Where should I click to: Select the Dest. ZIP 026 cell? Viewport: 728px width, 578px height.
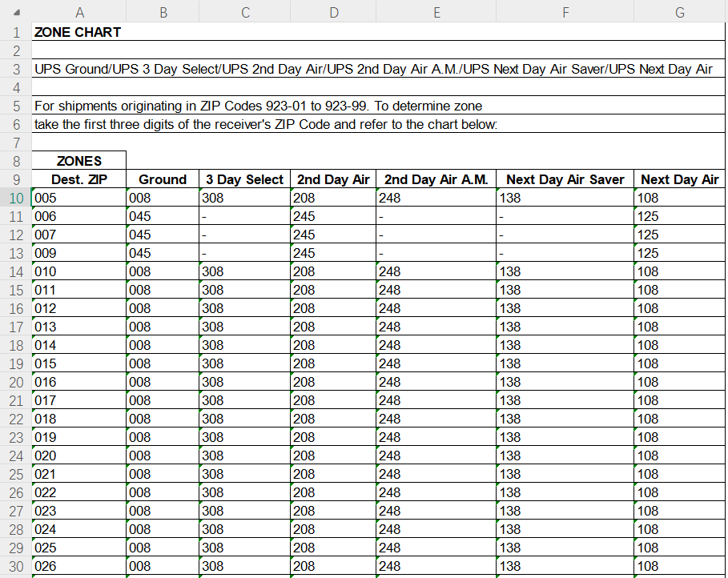[79, 566]
